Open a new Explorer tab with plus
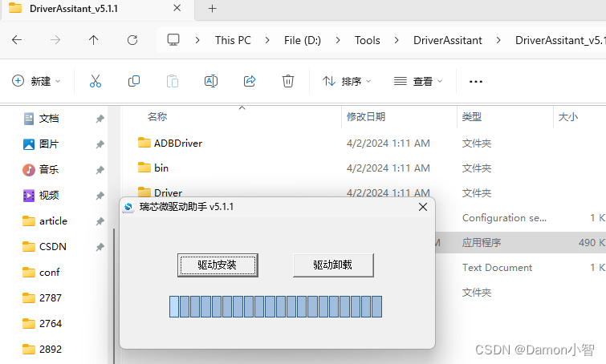The image size is (606, 364). pyautogui.click(x=212, y=9)
